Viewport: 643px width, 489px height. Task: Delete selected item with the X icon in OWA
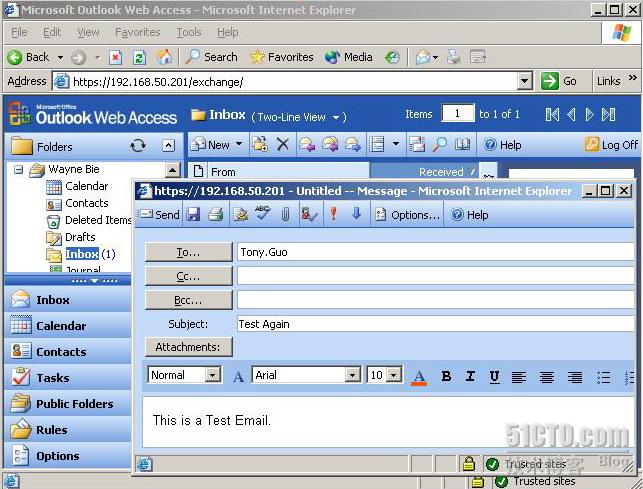283,144
